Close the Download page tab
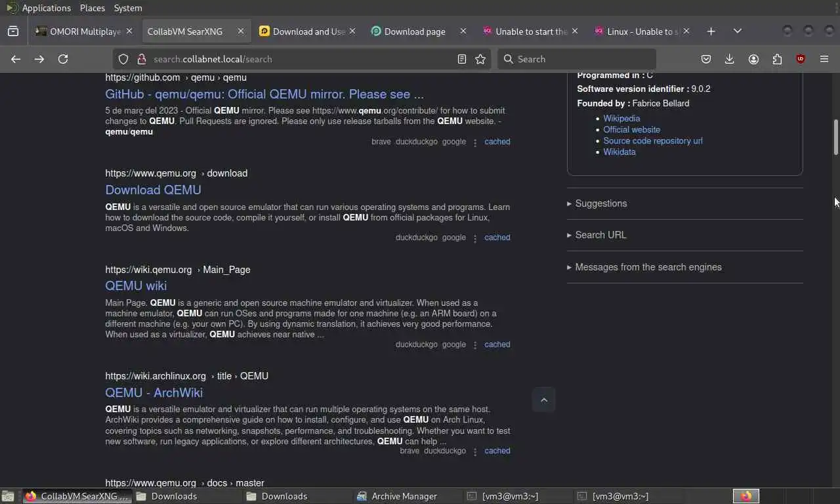This screenshot has width=840, height=504. coord(463,31)
